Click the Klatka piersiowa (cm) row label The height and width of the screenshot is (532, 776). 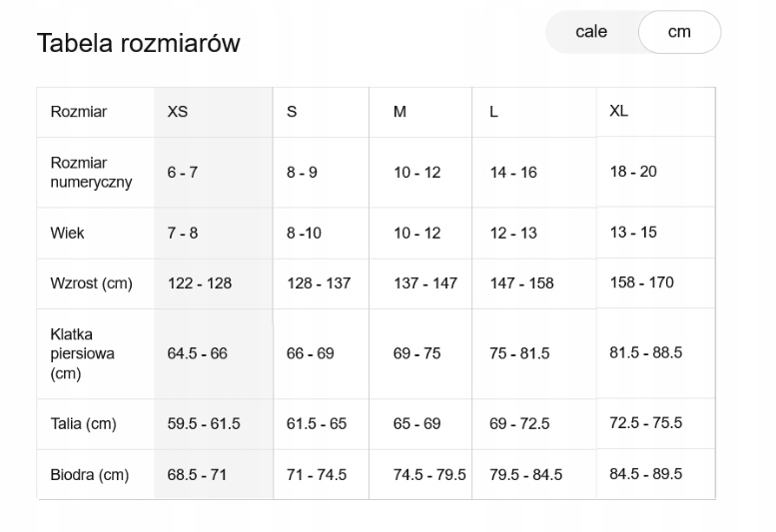(x=82, y=353)
